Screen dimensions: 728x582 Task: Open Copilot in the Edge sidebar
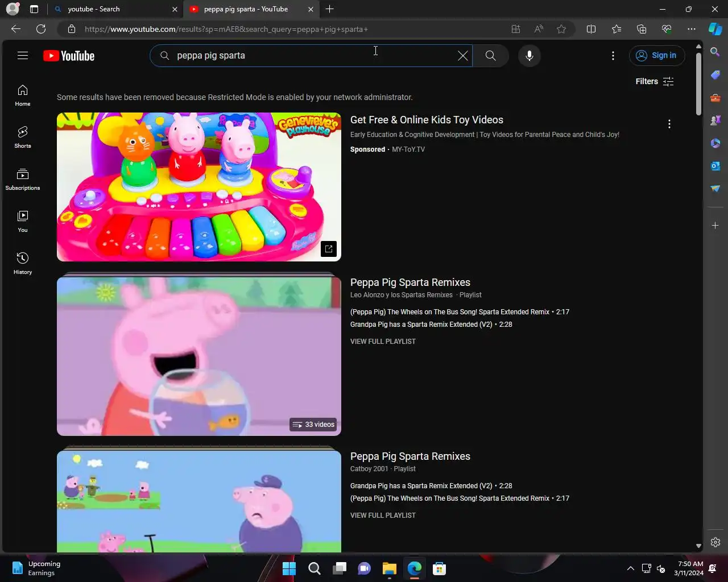pos(715,29)
